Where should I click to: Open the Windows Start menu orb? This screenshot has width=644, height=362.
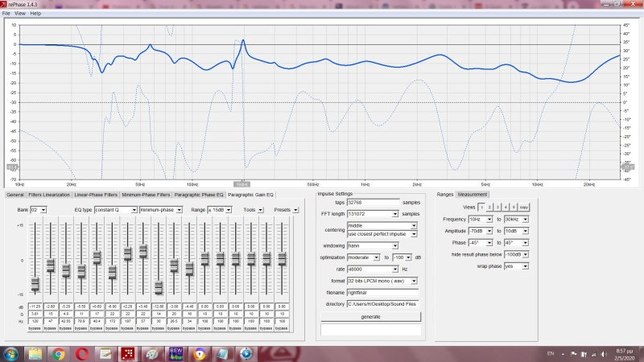click(12, 353)
